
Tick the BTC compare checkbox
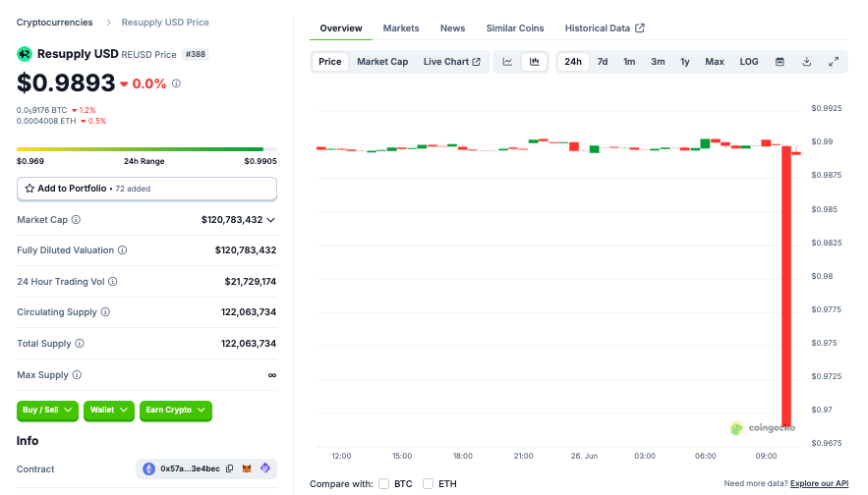pyautogui.click(x=383, y=484)
